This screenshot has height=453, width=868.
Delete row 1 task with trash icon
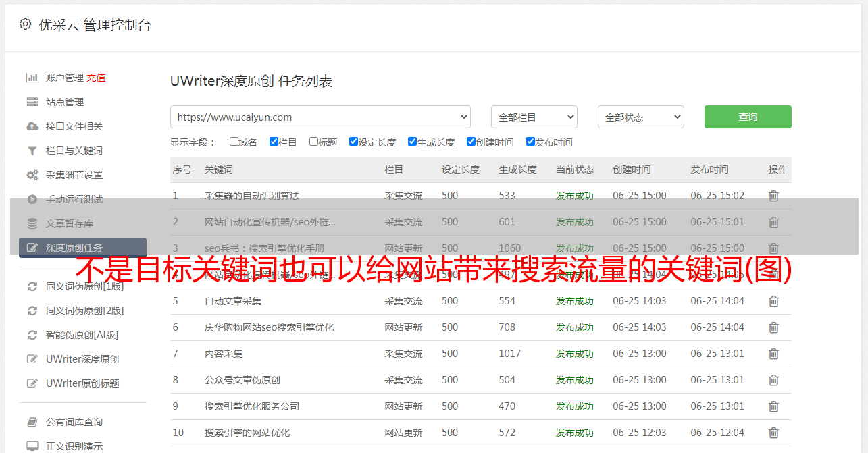tap(773, 196)
